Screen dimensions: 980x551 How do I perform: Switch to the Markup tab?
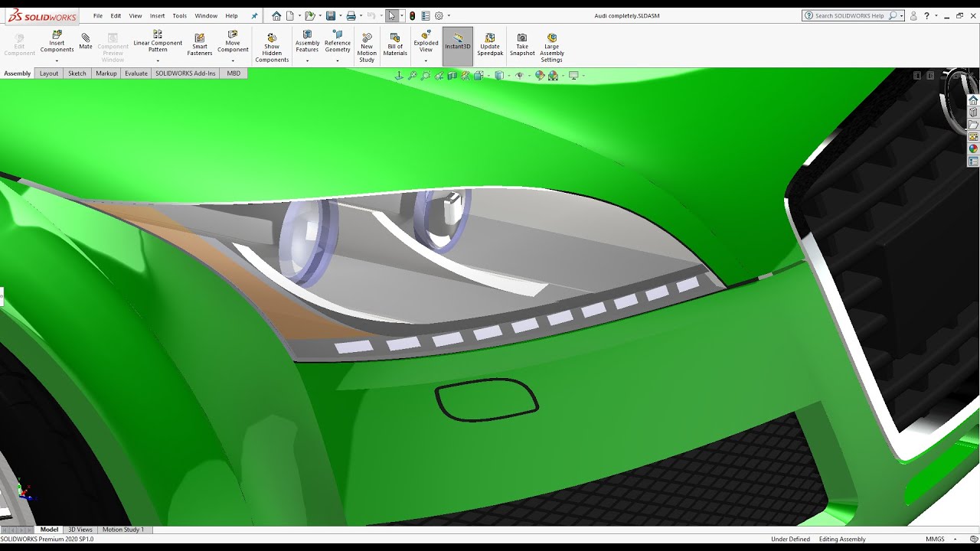(106, 73)
